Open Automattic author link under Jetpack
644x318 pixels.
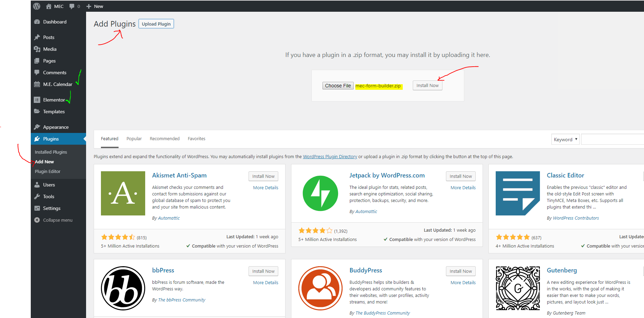click(366, 211)
